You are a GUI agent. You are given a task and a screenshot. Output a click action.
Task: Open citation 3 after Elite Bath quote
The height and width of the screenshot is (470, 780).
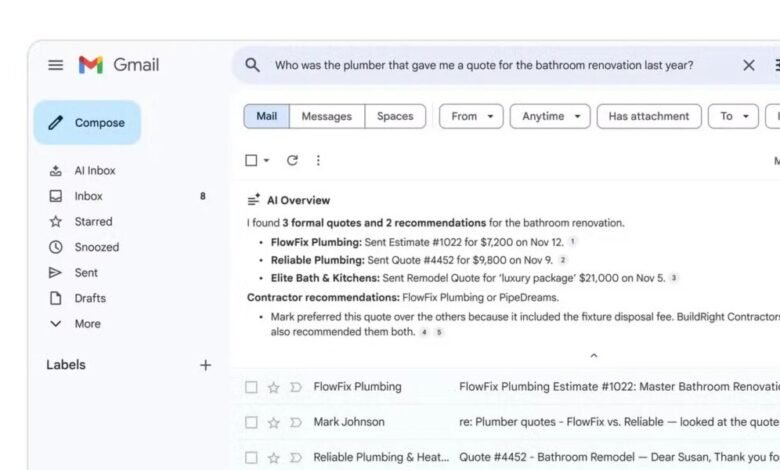pos(674,278)
